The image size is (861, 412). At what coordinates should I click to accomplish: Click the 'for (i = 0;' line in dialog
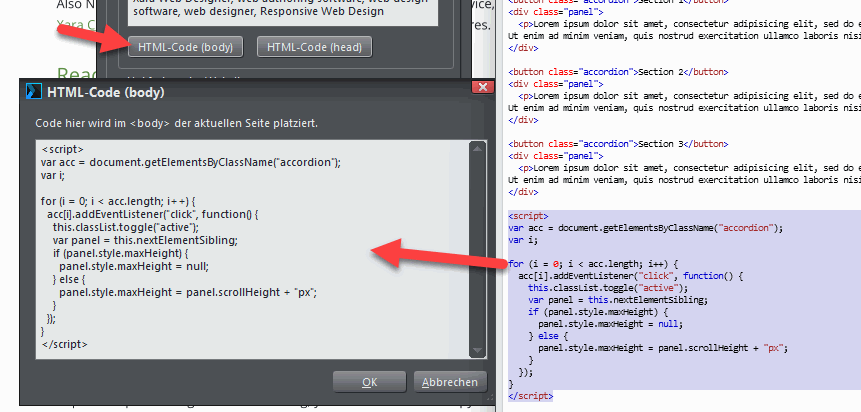119,201
